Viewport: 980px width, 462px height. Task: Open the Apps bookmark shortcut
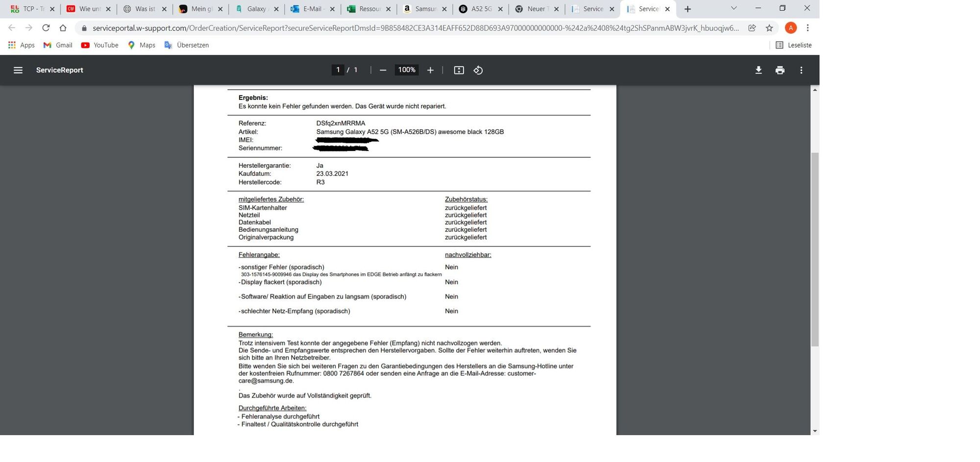(x=22, y=45)
